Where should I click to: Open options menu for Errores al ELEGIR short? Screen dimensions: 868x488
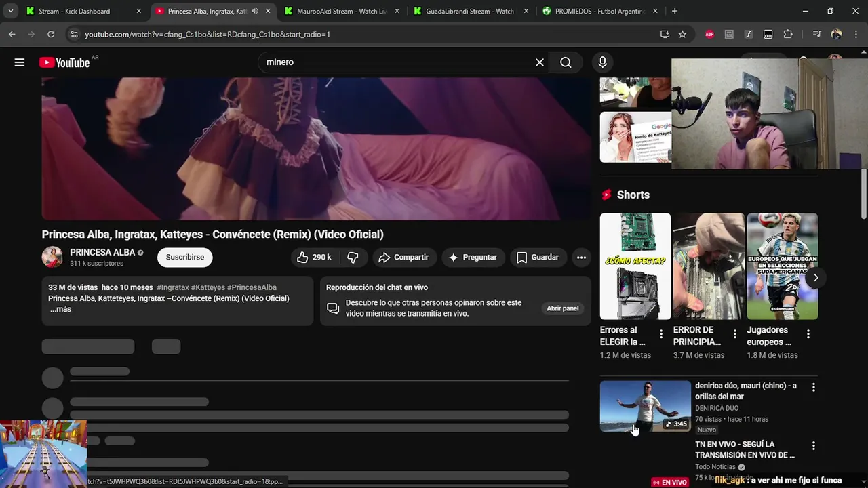[x=661, y=334]
